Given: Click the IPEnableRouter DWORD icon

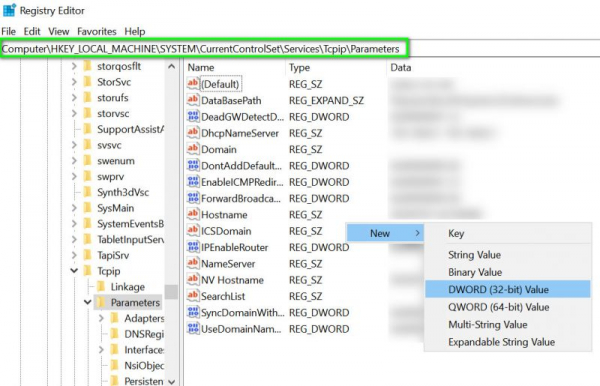Looking at the screenshot, I should 193,247.
